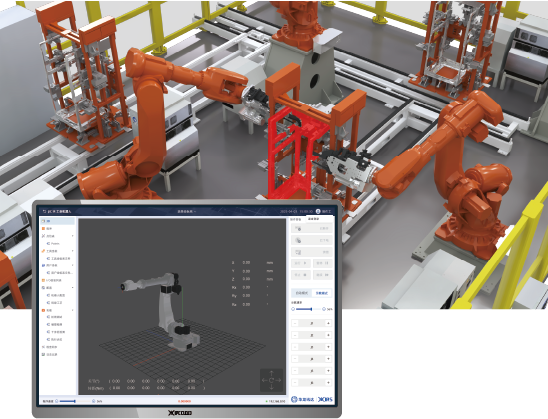Click the orange B-shaped icon in the sidebar

[x=43, y=310]
